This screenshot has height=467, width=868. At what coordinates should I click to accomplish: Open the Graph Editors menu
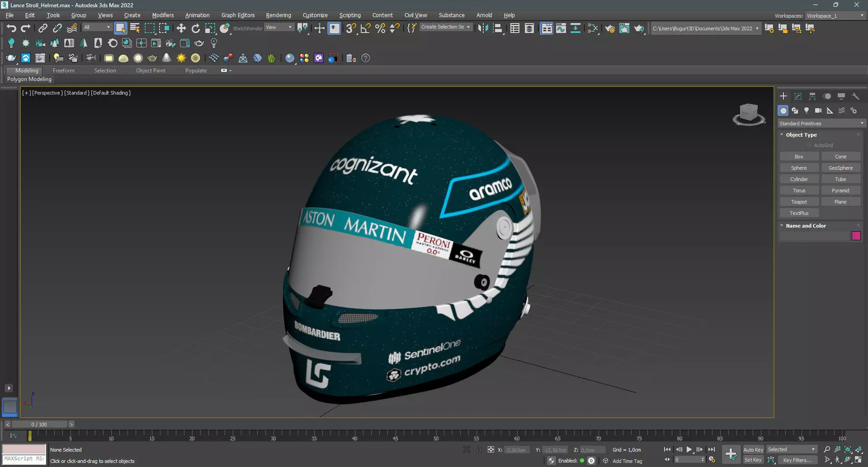coord(238,15)
